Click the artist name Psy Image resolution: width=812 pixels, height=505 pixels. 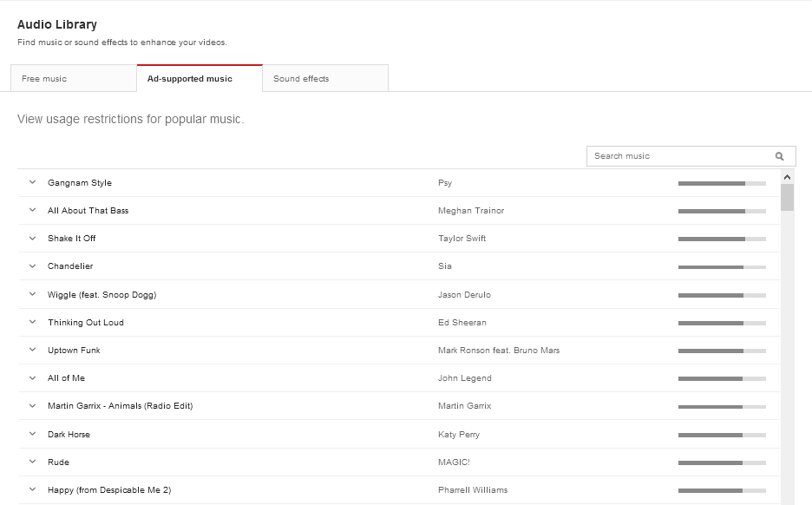click(445, 183)
